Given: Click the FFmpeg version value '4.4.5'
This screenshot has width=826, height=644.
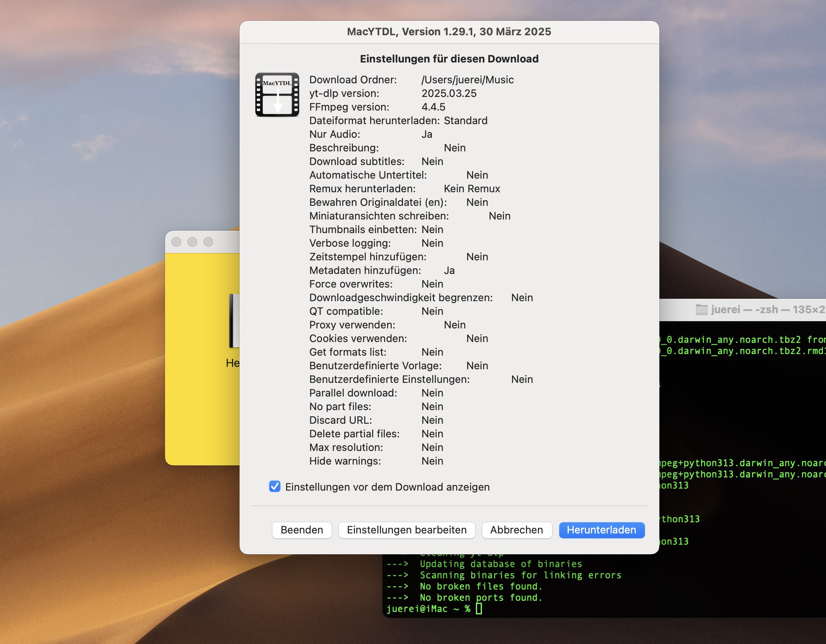Looking at the screenshot, I should [x=433, y=107].
